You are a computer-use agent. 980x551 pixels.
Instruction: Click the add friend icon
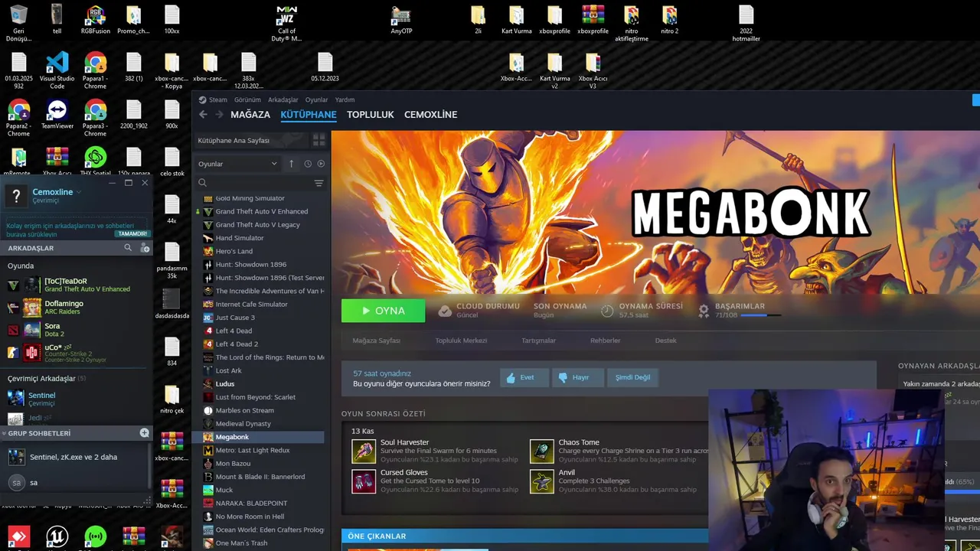point(145,248)
